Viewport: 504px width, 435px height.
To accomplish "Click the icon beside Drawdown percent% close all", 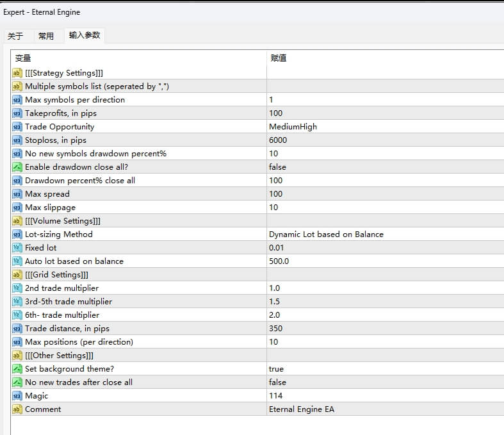I will coord(17,181).
